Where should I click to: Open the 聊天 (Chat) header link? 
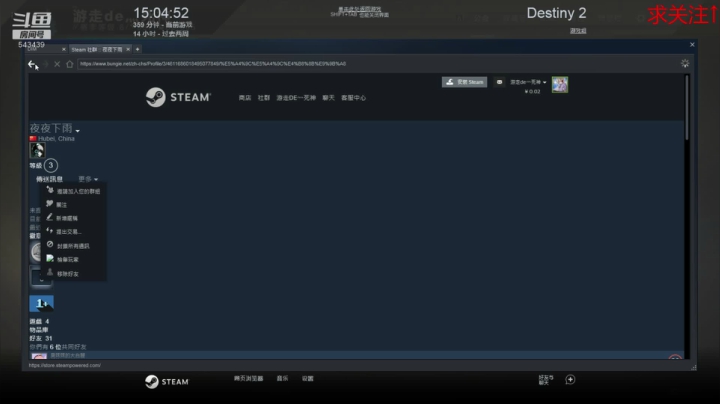coord(328,98)
